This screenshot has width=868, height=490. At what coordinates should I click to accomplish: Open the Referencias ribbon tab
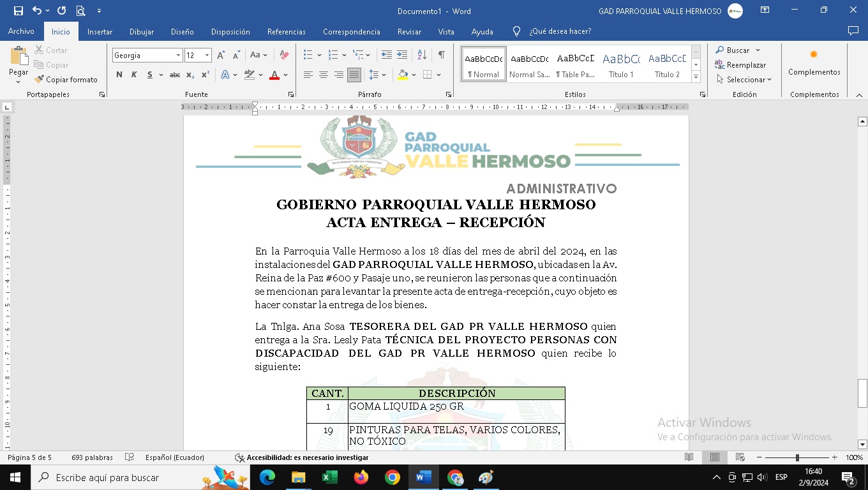(x=286, y=31)
